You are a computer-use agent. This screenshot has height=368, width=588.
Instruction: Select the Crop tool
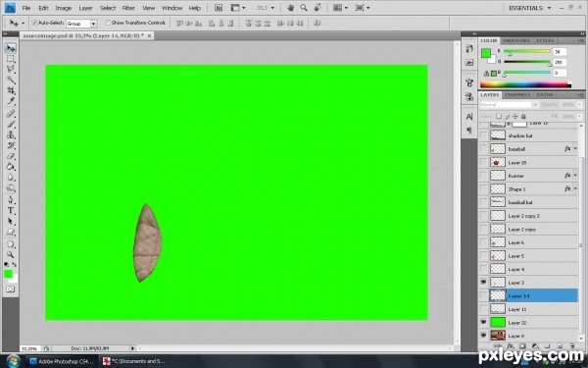coord(11,90)
